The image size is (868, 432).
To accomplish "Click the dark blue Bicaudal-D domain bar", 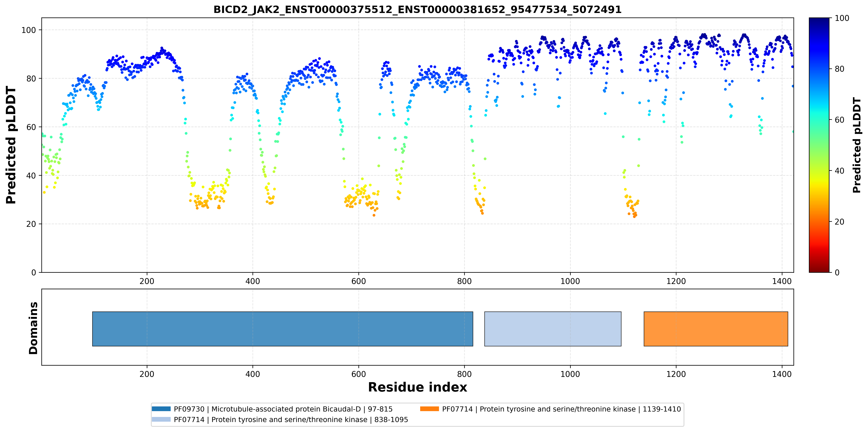I will click(x=282, y=329).
